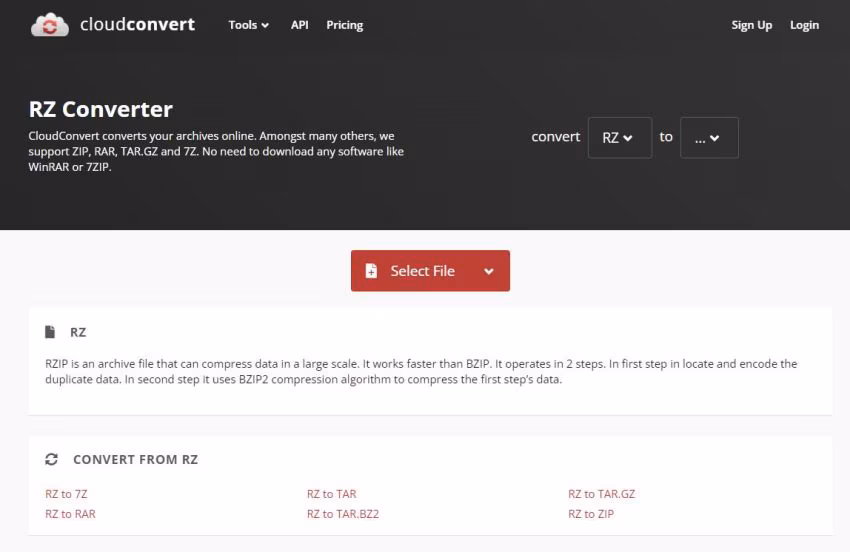
Task: Click the RZIP description paragraph
Action: tap(421, 371)
